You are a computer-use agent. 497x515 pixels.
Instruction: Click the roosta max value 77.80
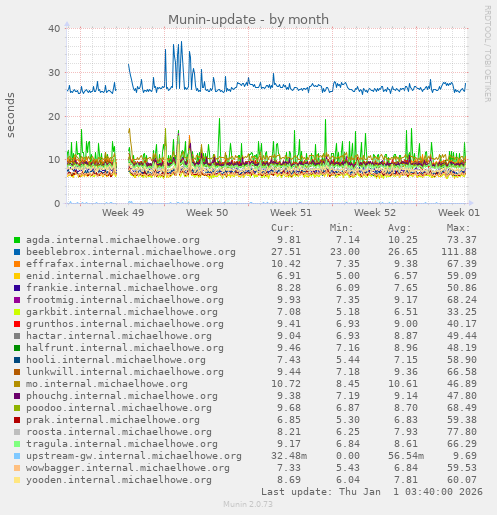(x=462, y=432)
